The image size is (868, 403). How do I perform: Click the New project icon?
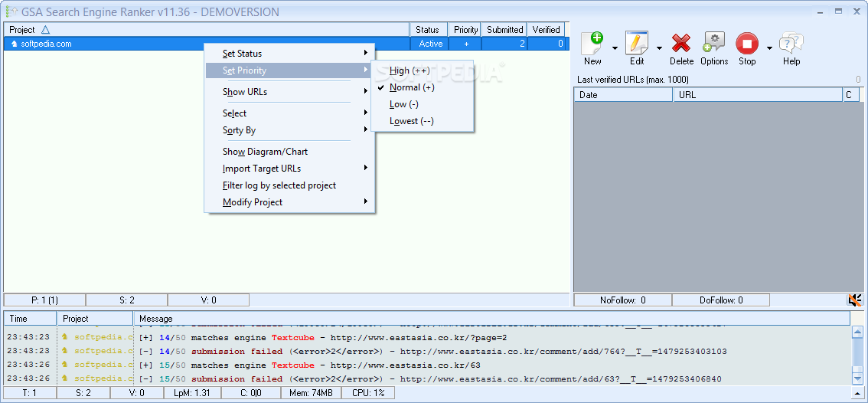592,43
